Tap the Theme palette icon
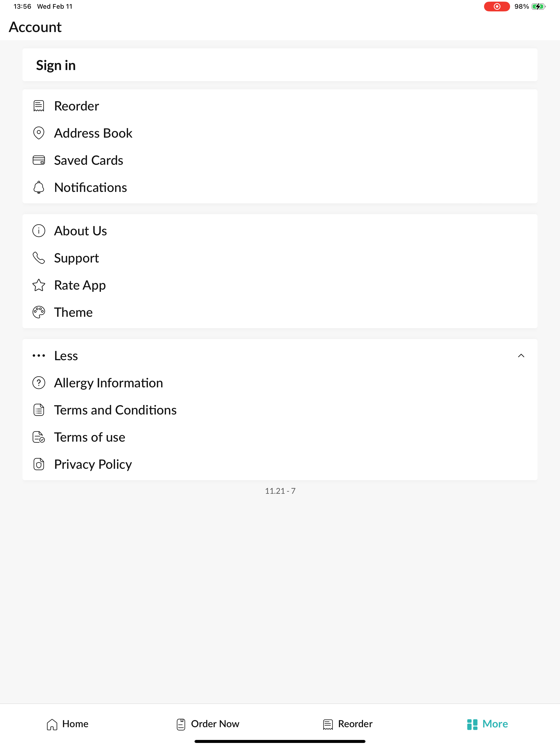Screen dimensions: 560x747 [x=39, y=312]
